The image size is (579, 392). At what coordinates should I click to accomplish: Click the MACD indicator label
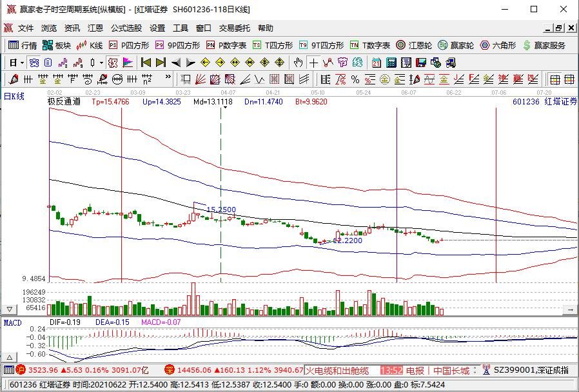tap(12, 322)
